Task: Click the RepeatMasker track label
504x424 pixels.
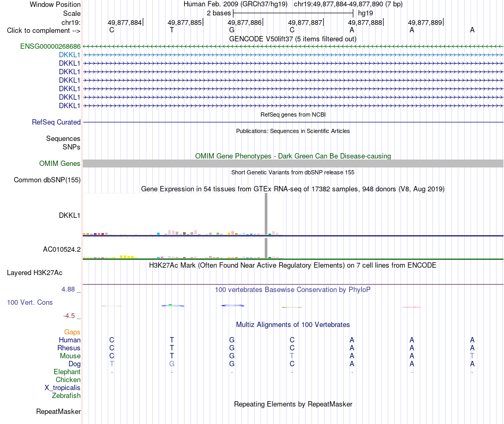Action: 58,411
